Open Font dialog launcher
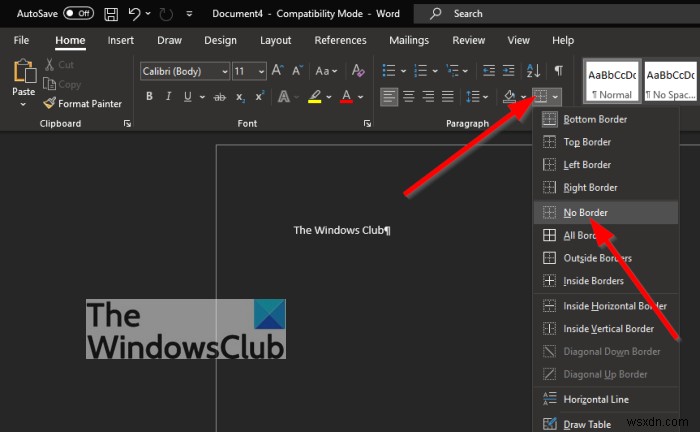 [x=367, y=124]
